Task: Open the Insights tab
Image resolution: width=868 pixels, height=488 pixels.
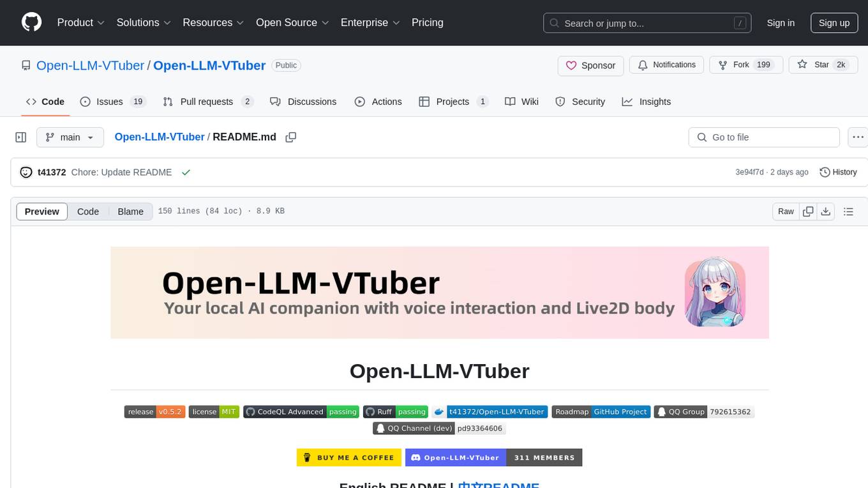Action: pyautogui.click(x=647, y=102)
